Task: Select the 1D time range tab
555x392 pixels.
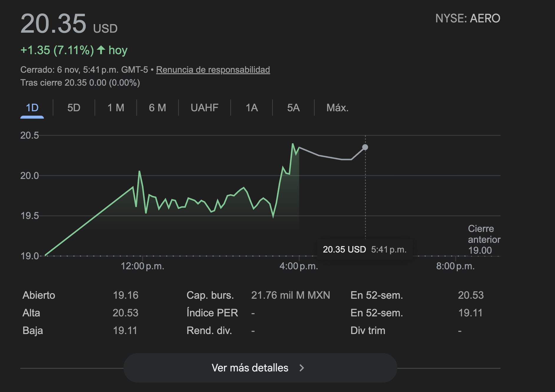Action: [x=32, y=108]
